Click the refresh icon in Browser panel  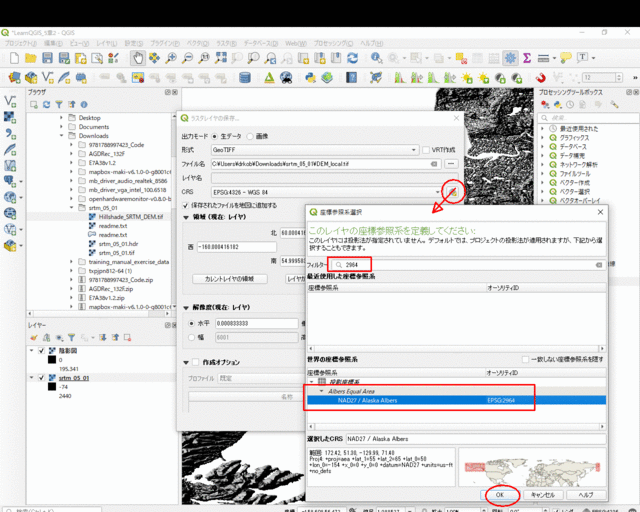point(47,105)
